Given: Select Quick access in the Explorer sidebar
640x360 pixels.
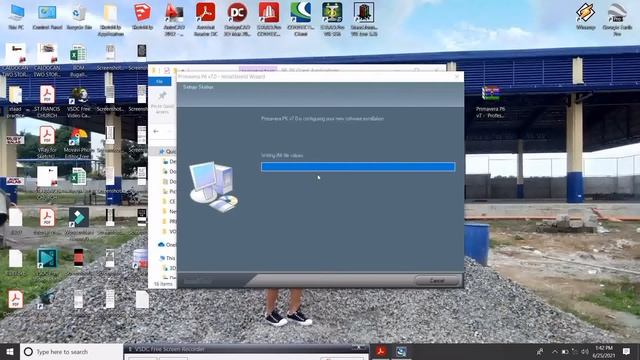Looking at the screenshot, I should [168, 151].
